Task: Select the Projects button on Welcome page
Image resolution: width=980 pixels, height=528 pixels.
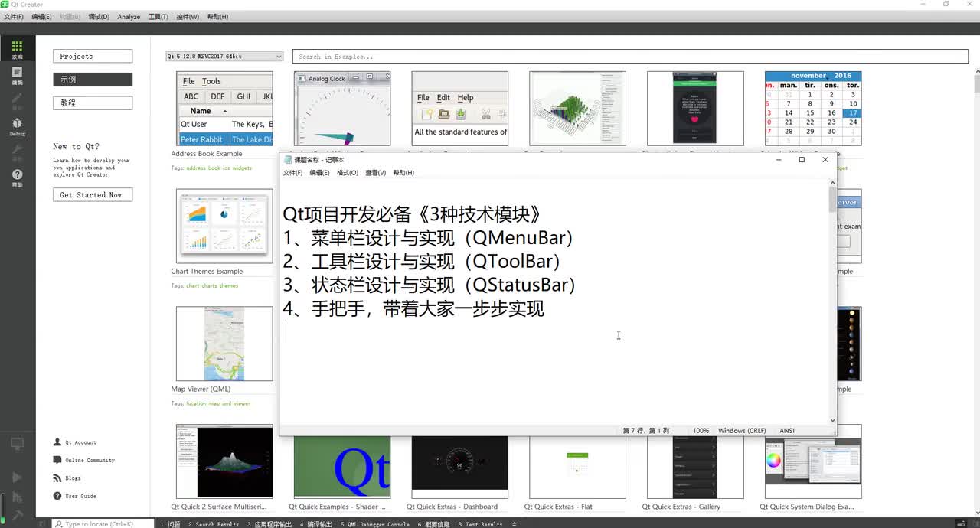Action: [93, 56]
